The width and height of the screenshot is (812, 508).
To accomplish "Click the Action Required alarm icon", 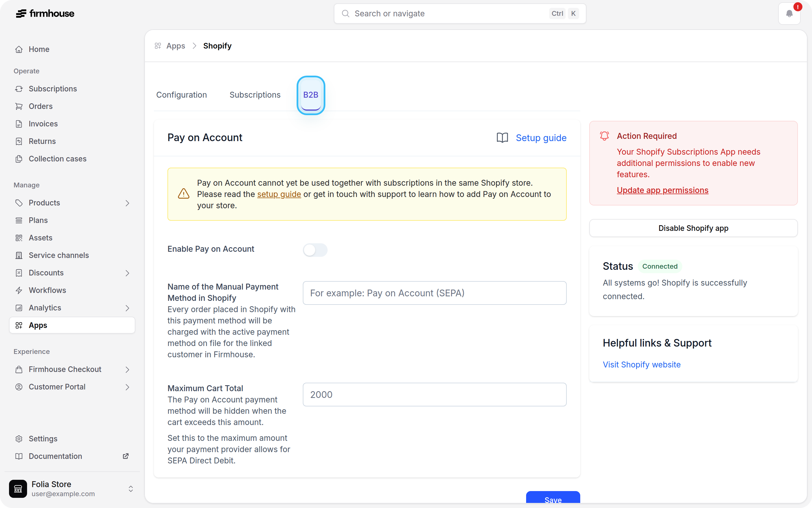I will click(x=604, y=136).
